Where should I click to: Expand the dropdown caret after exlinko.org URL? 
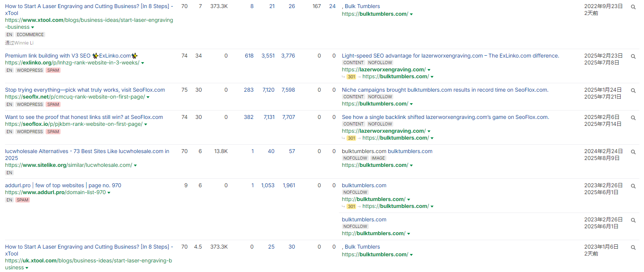tap(143, 63)
